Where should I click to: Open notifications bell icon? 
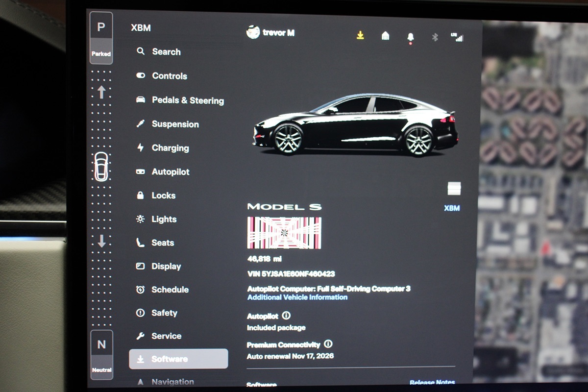(x=410, y=37)
